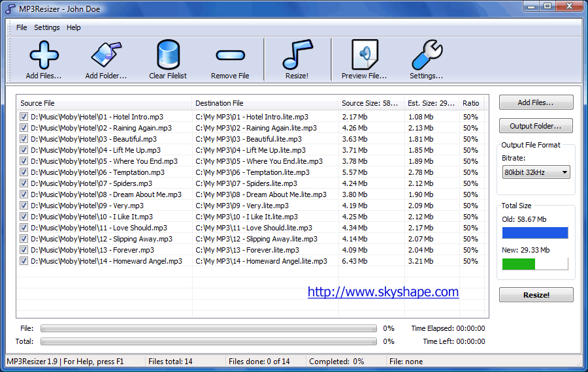Click the Remove File minus icon
This screenshot has width=588, height=372.
tap(230, 55)
